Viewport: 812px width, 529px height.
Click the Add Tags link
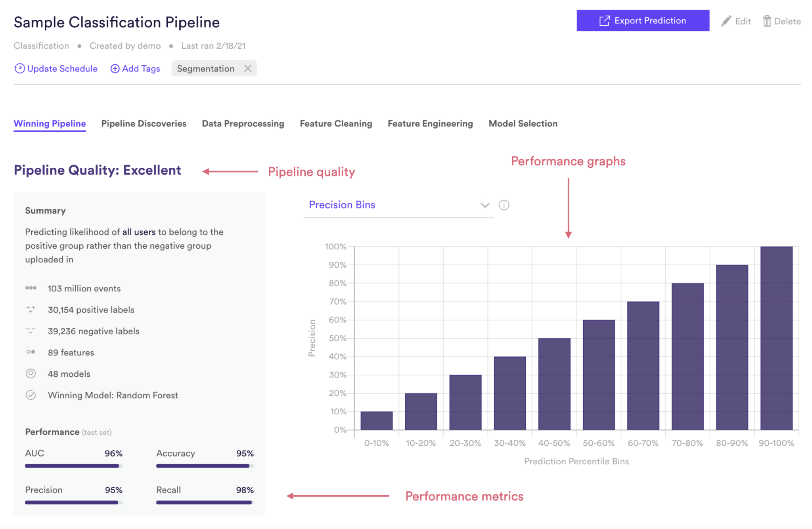(x=141, y=69)
